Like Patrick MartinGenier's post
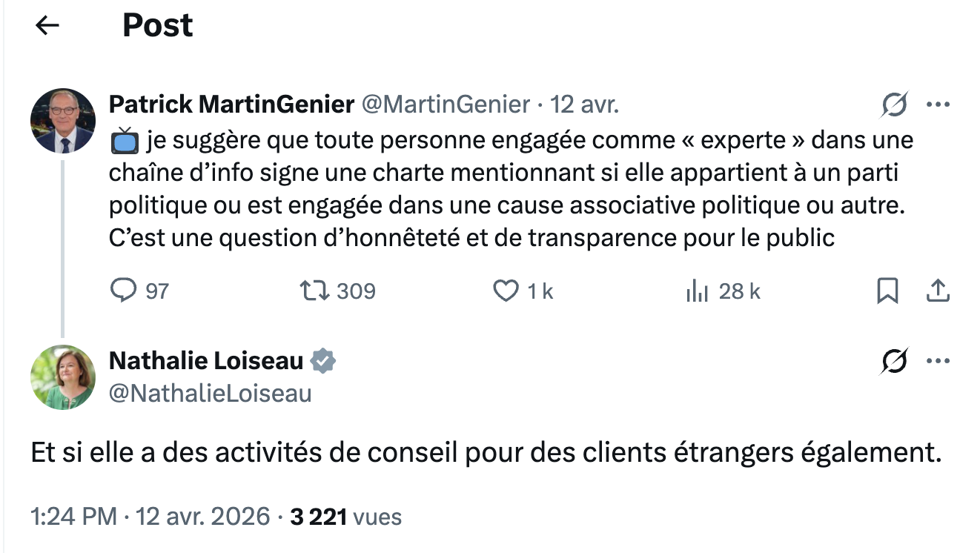Screen dimensions: 980x553 tap(506, 291)
